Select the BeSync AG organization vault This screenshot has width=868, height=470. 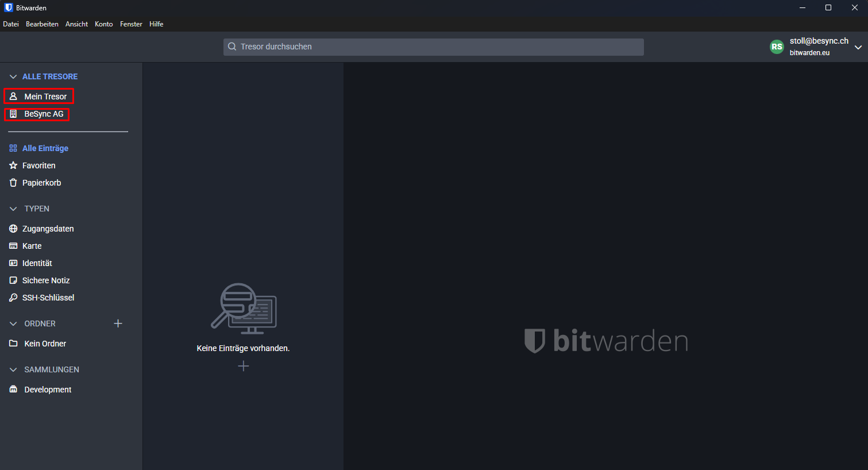pyautogui.click(x=44, y=114)
